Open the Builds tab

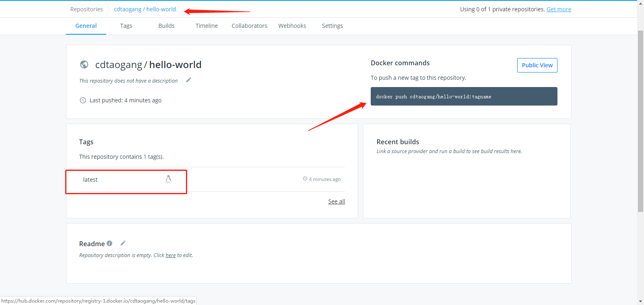[166, 26]
